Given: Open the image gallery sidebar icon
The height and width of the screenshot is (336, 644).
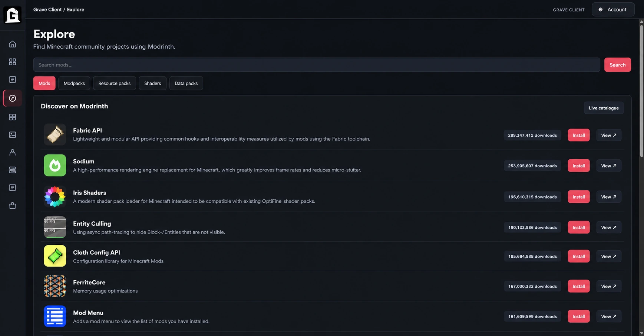Looking at the screenshot, I should [13, 135].
